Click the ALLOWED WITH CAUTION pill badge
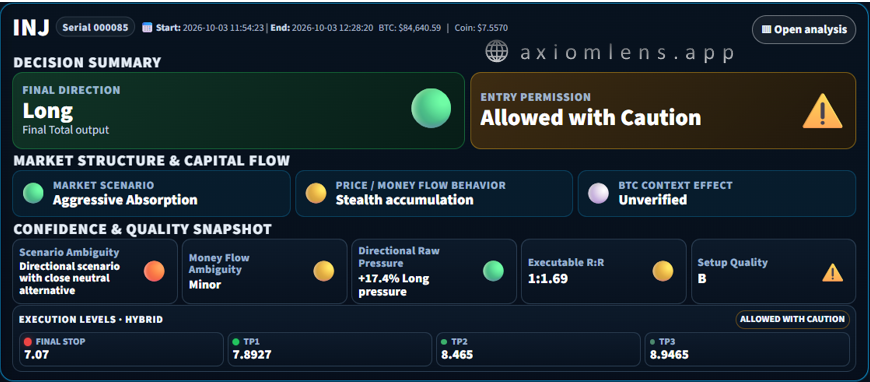 coord(792,319)
